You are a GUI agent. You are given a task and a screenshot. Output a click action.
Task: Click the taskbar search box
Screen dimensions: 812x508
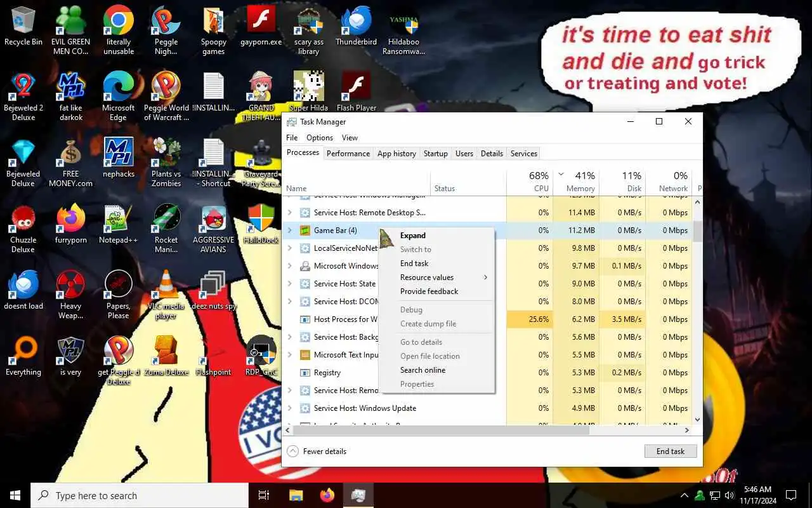click(140, 495)
